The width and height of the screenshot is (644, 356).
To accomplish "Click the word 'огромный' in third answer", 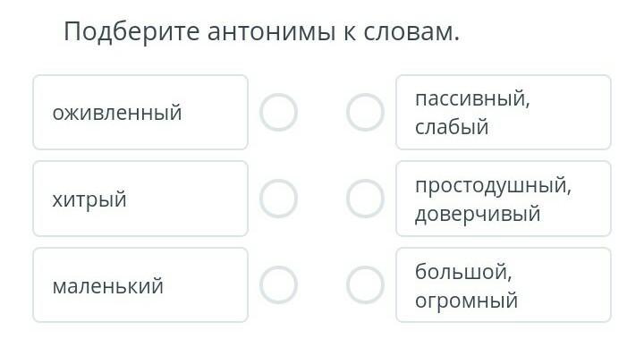I will coord(466,301).
